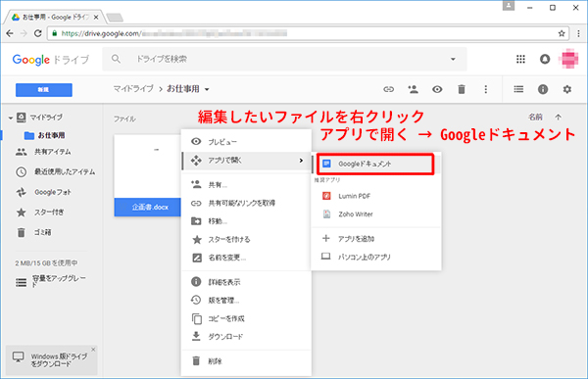
Task: Choose 詳細を表示 in the context menu
Action: [246, 282]
